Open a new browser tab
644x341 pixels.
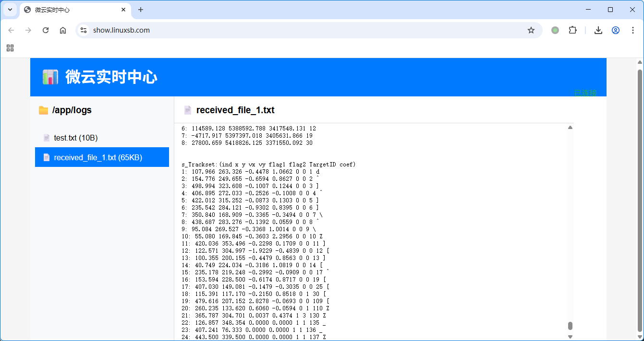click(141, 10)
